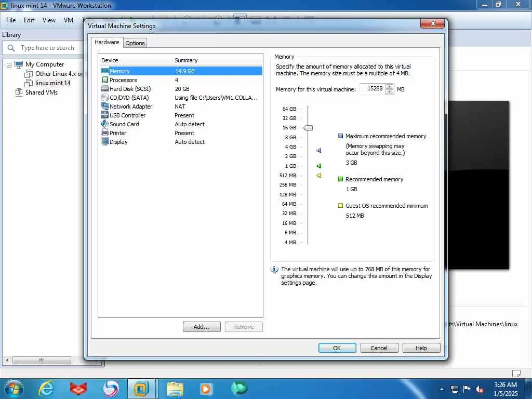Open the View menu
532x399 pixels.
coord(49,20)
